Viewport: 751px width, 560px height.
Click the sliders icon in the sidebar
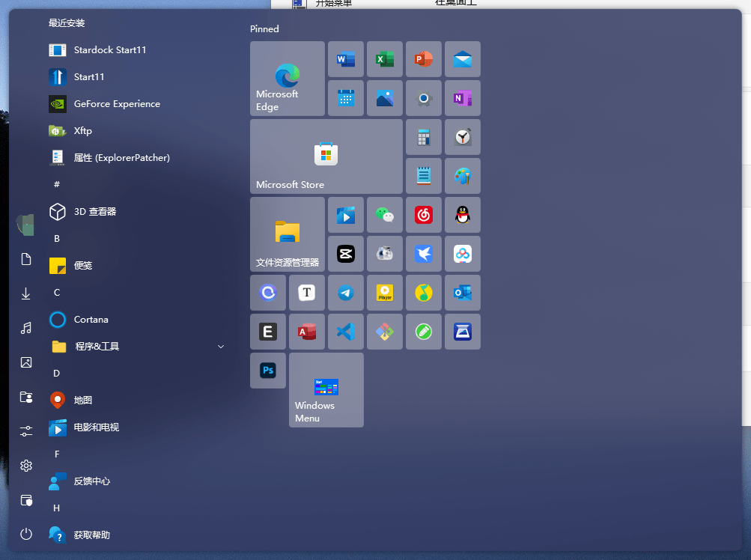26,431
